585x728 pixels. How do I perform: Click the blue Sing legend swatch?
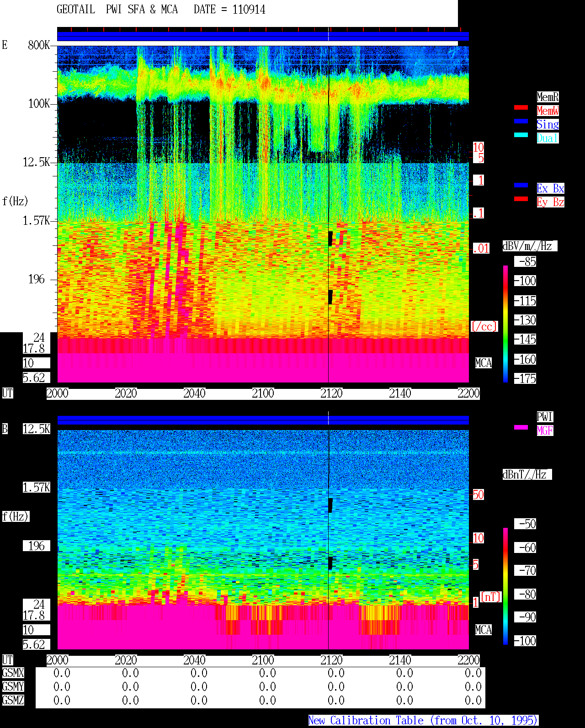tap(521, 121)
